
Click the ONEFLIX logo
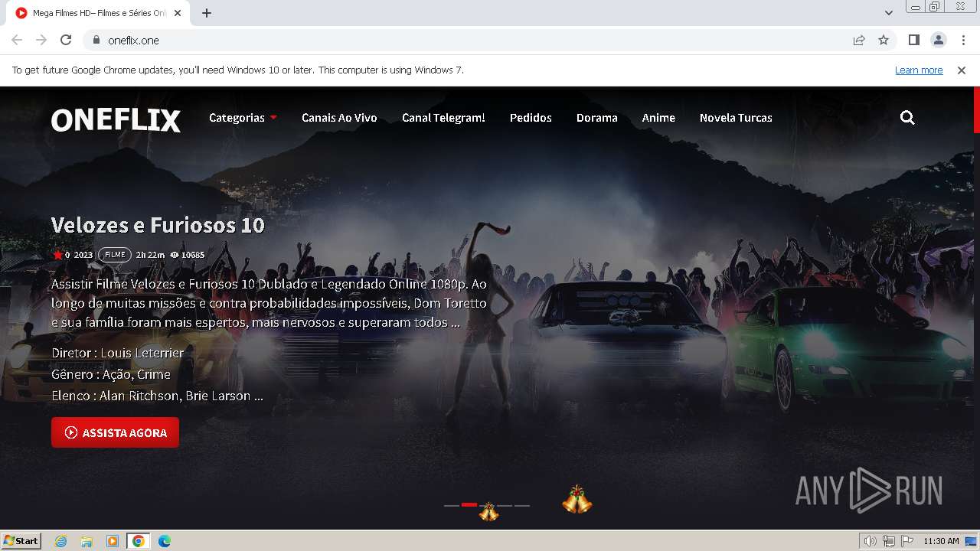click(x=116, y=119)
